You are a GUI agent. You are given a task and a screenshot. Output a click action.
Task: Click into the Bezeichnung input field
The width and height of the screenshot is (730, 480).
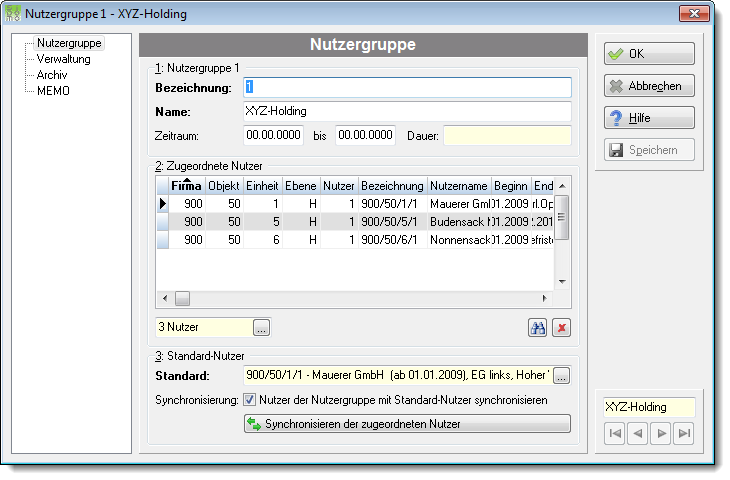point(407,88)
